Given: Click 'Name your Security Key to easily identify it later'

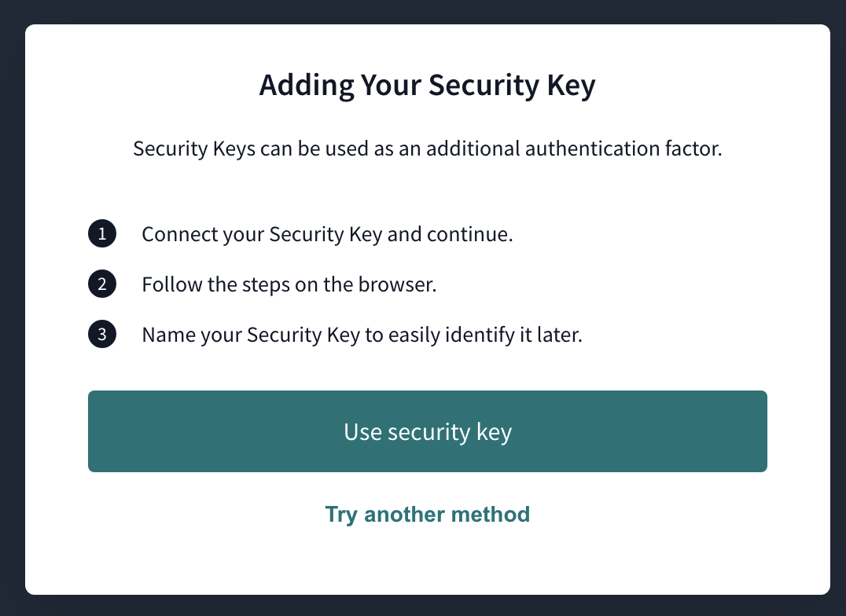Looking at the screenshot, I should [x=362, y=334].
